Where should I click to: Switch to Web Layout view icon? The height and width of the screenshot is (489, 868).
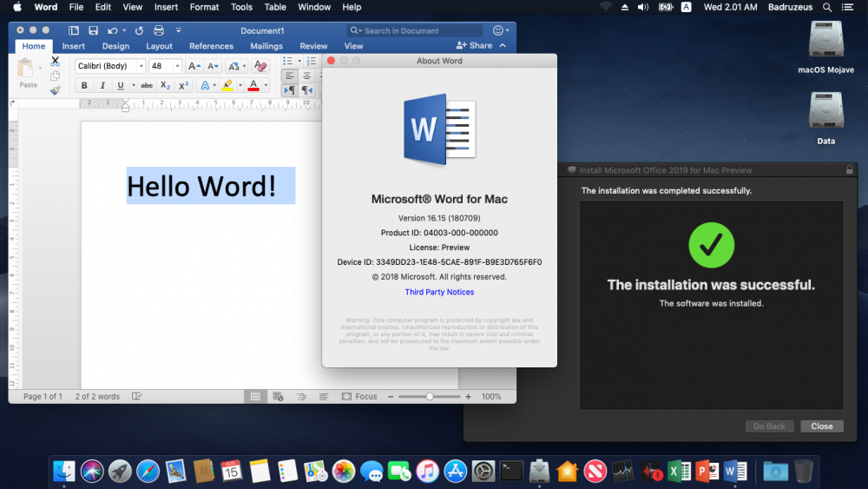pos(279,397)
